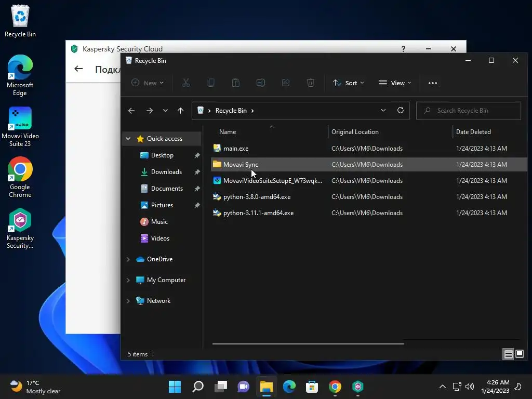This screenshot has width=532, height=399.
Task: Select the main.exe file
Action: (x=369, y=149)
